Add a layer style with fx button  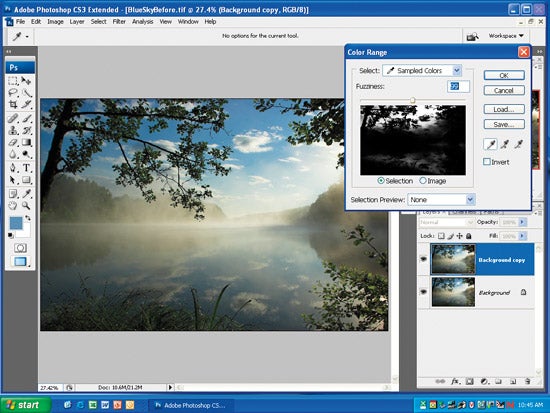(x=455, y=381)
